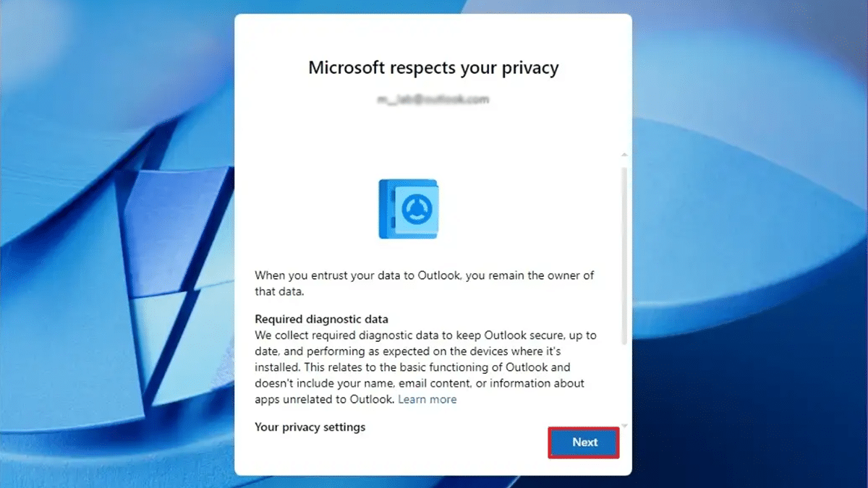Click the scroll up arrow
868x488 pixels.
coord(625,155)
